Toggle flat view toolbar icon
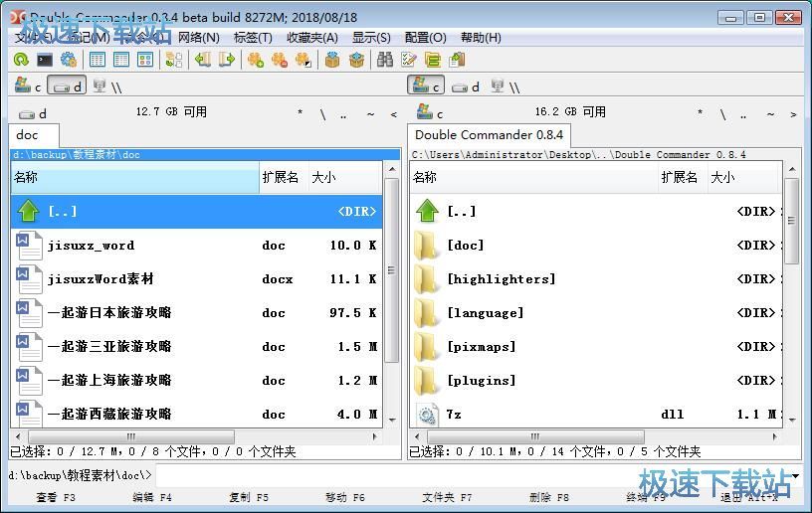The image size is (812, 513). 174,60
